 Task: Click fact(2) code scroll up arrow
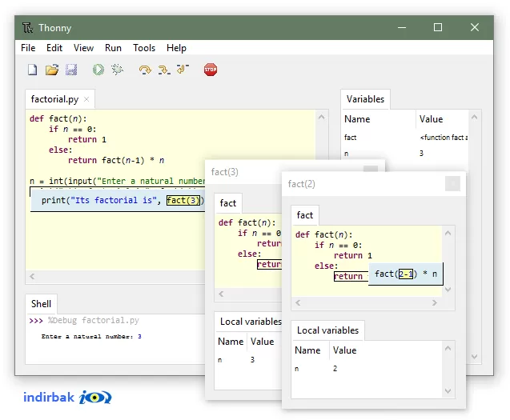click(448, 233)
